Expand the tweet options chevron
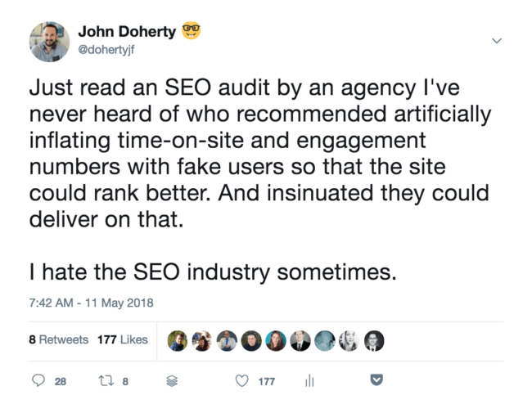Image resolution: width=532 pixels, height=404 pixels. click(497, 41)
